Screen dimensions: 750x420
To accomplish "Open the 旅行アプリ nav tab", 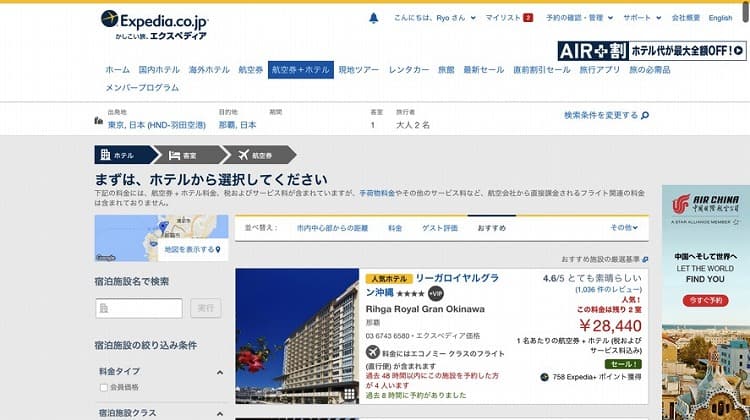I will pyautogui.click(x=600, y=70).
